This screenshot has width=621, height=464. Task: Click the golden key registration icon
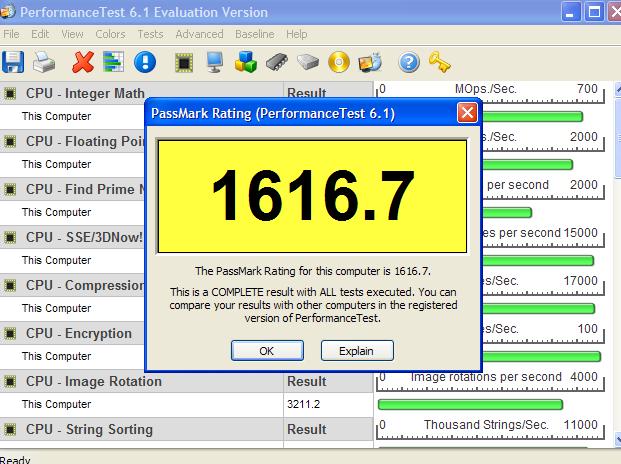pyautogui.click(x=440, y=62)
